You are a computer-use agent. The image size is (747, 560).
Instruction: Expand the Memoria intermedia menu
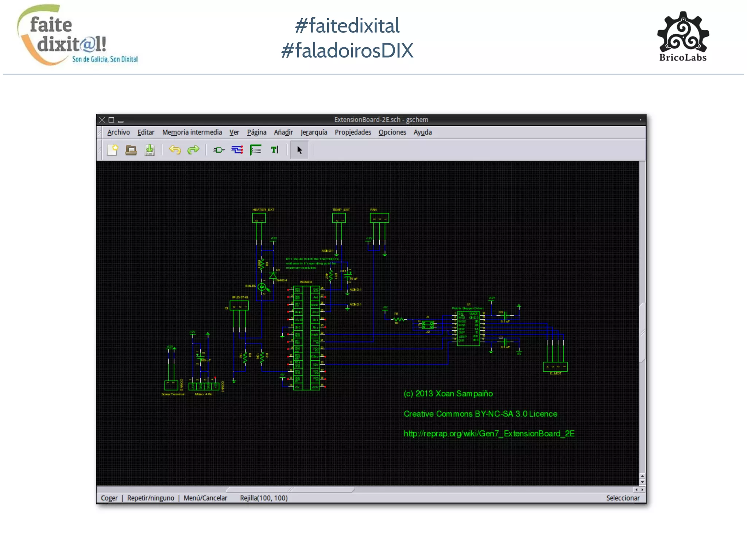click(192, 132)
